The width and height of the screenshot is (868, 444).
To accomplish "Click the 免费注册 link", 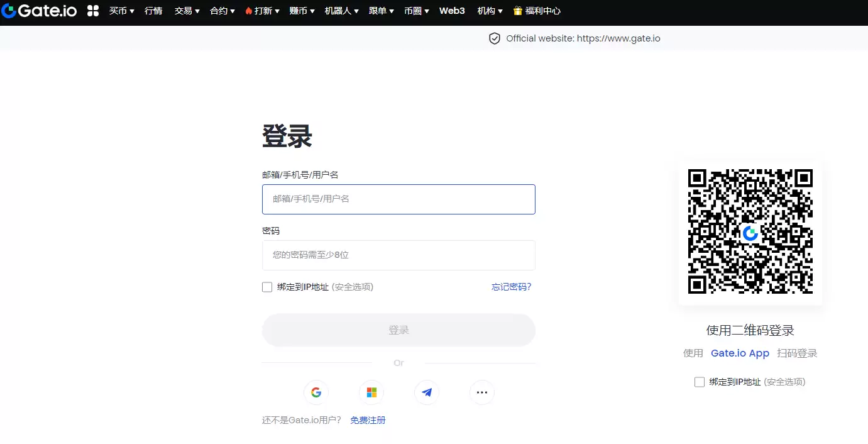I will [368, 420].
